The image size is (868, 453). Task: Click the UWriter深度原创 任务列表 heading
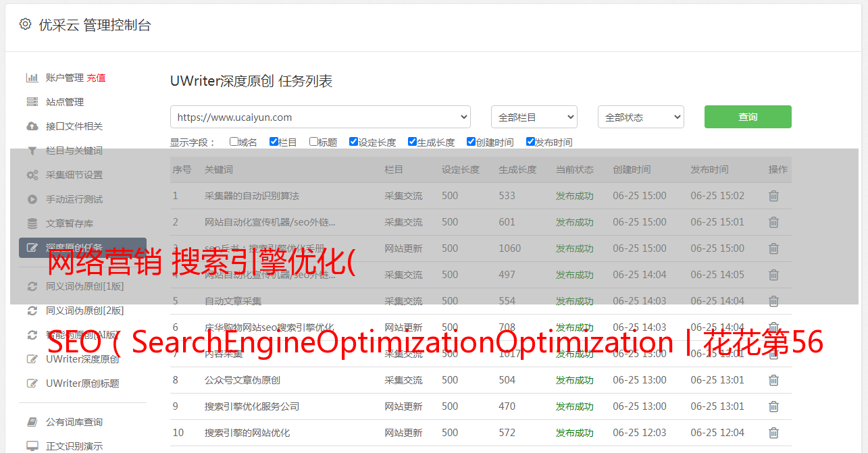[251, 81]
